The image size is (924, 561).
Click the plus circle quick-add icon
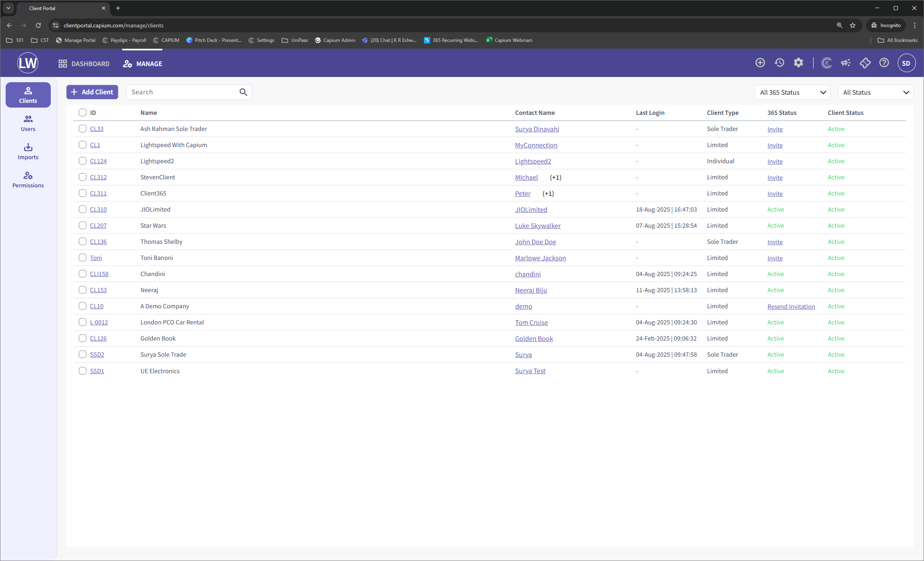click(x=760, y=63)
